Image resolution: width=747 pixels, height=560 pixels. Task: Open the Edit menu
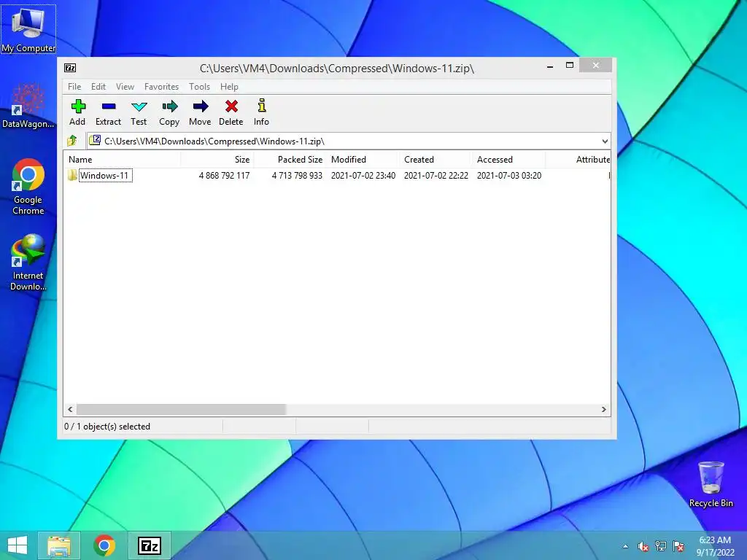coord(98,87)
